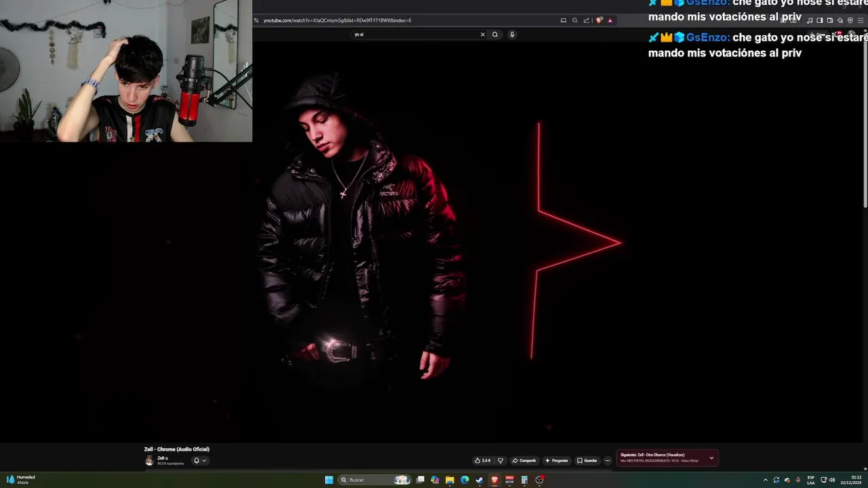868x488 pixels.
Task: Click the browser address bar URL
Action: click(337, 20)
